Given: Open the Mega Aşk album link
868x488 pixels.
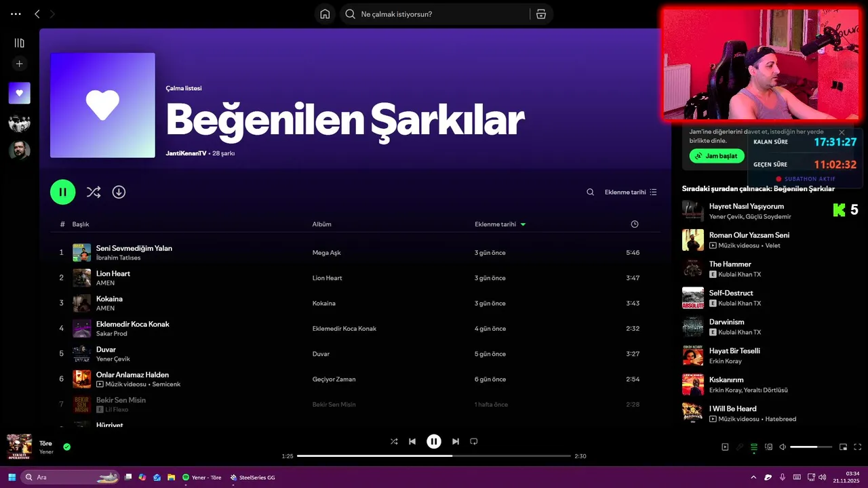Looking at the screenshot, I should click(x=326, y=253).
